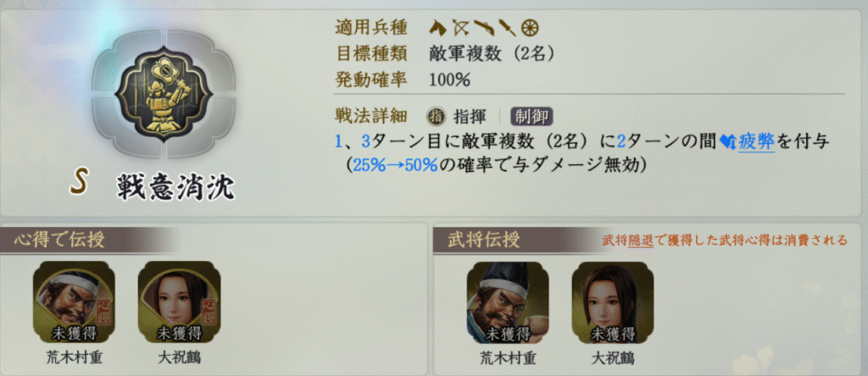This screenshot has height=376, width=868.
Task: Select 荒木村重 portrait under 心得で伝授
Action: 75,302
